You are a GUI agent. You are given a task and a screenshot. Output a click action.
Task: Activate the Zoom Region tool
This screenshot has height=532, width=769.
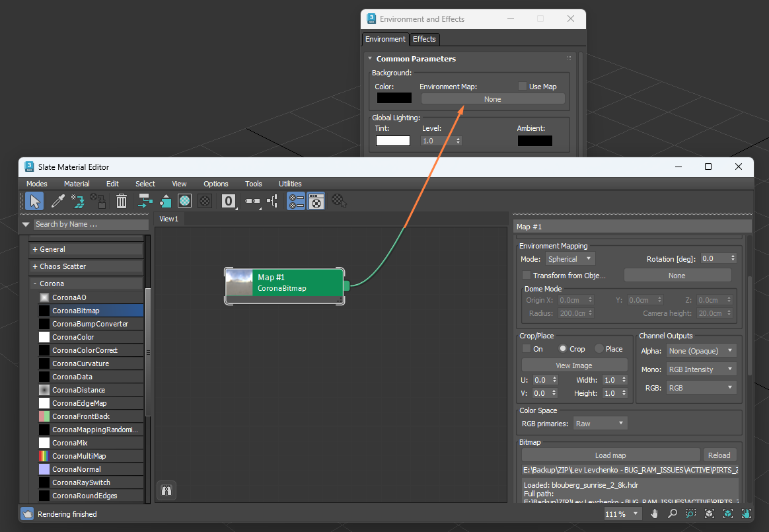[690, 514]
